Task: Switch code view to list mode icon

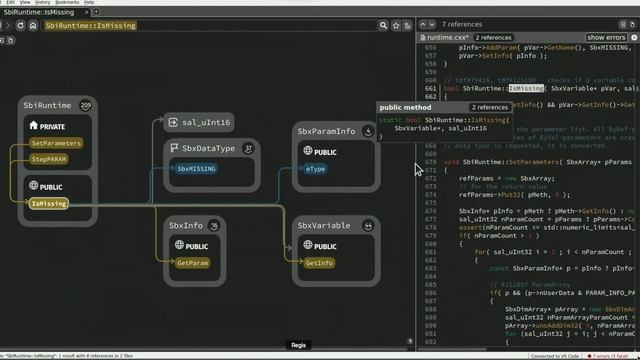Action: click(x=623, y=24)
